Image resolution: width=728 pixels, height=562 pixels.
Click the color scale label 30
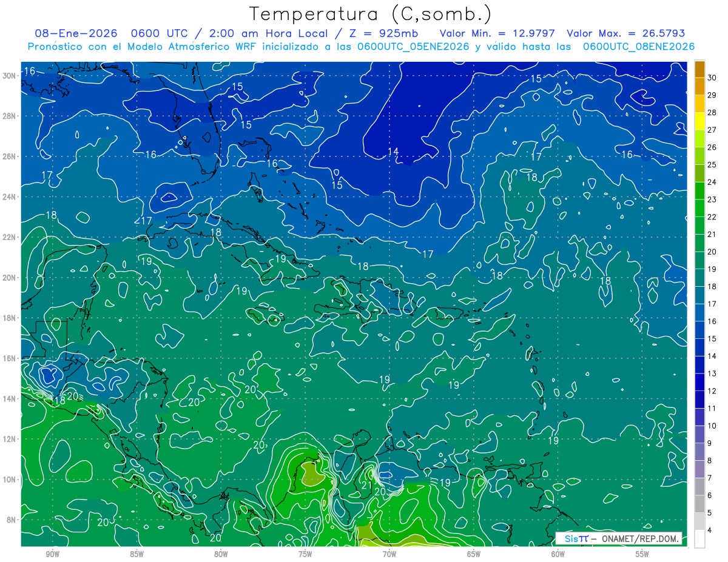712,77
